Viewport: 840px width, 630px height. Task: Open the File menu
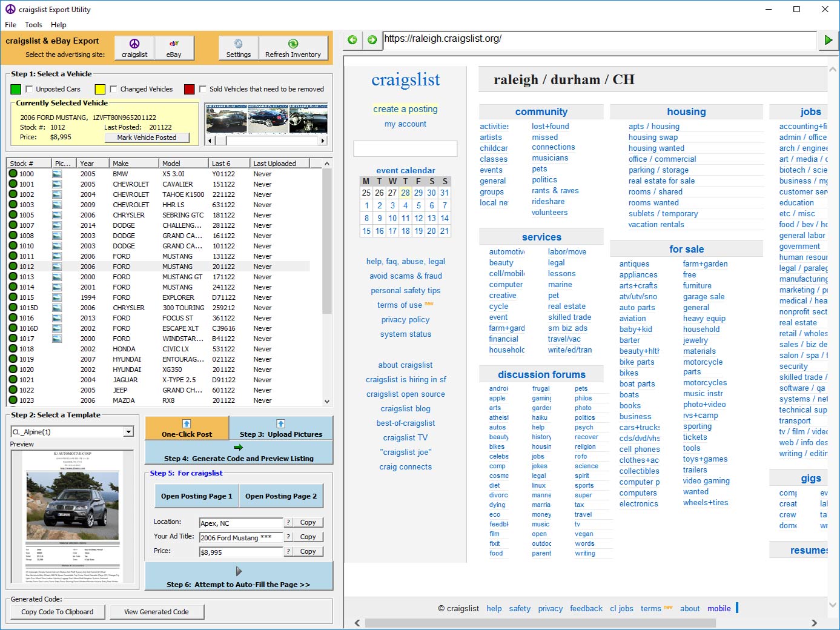(x=11, y=25)
